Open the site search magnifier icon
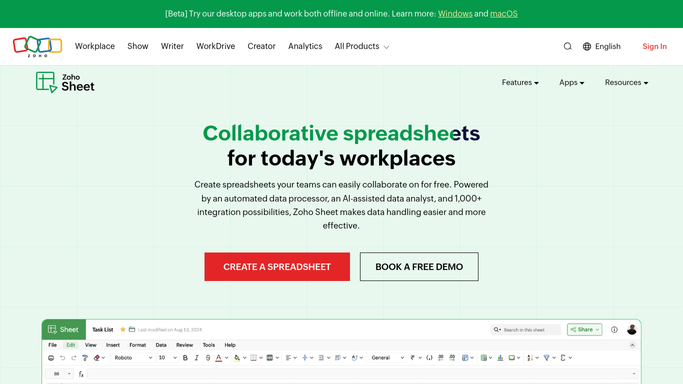Image resolution: width=683 pixels, height=384 pixels. tap(567, 46)
